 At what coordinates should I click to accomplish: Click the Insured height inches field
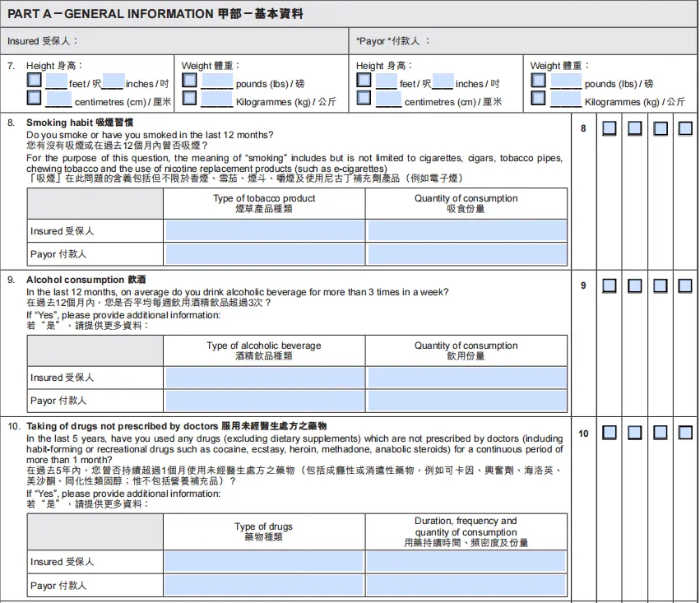pos(114,81)
